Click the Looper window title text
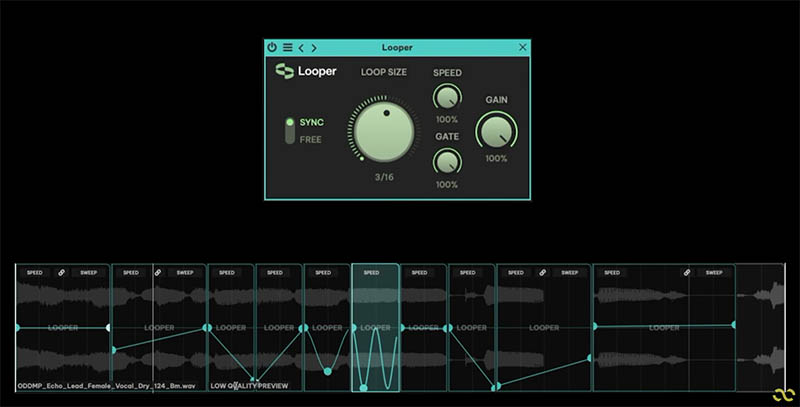 [397, 47]
